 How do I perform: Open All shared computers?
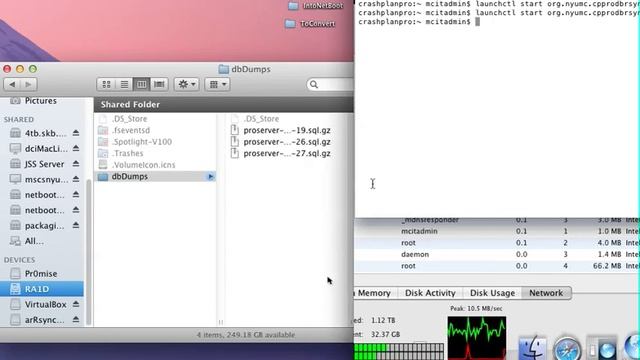34,241
